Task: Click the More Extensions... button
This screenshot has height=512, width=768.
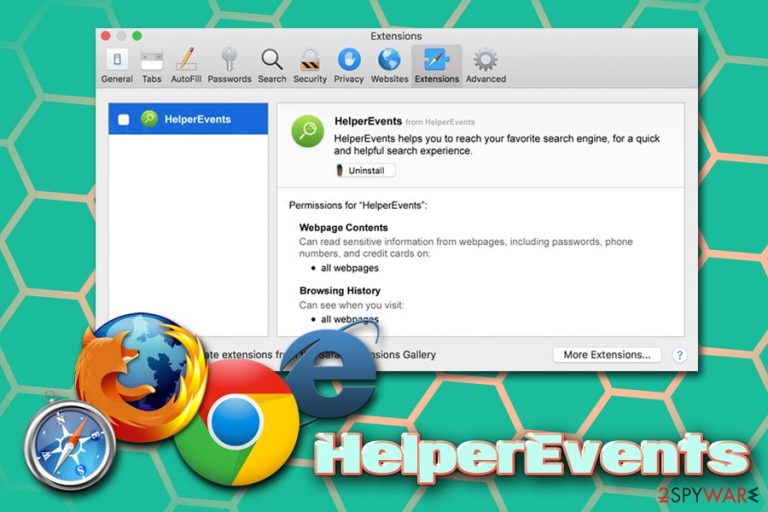Action: (607, 355)
